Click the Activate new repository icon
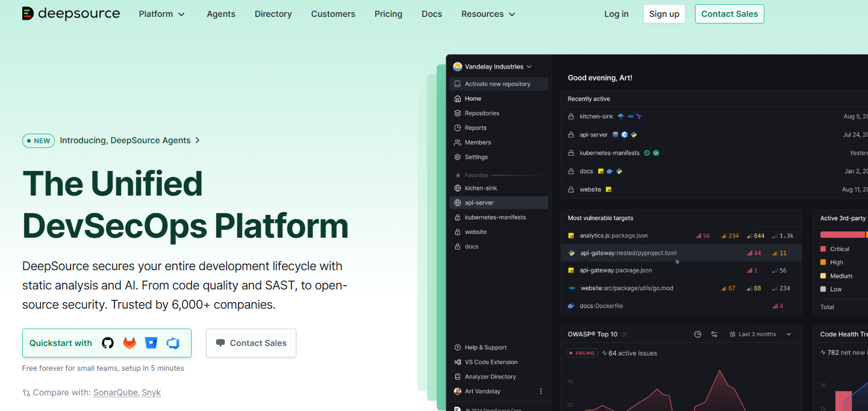This screenshot has height=411, width=868. 458,84
